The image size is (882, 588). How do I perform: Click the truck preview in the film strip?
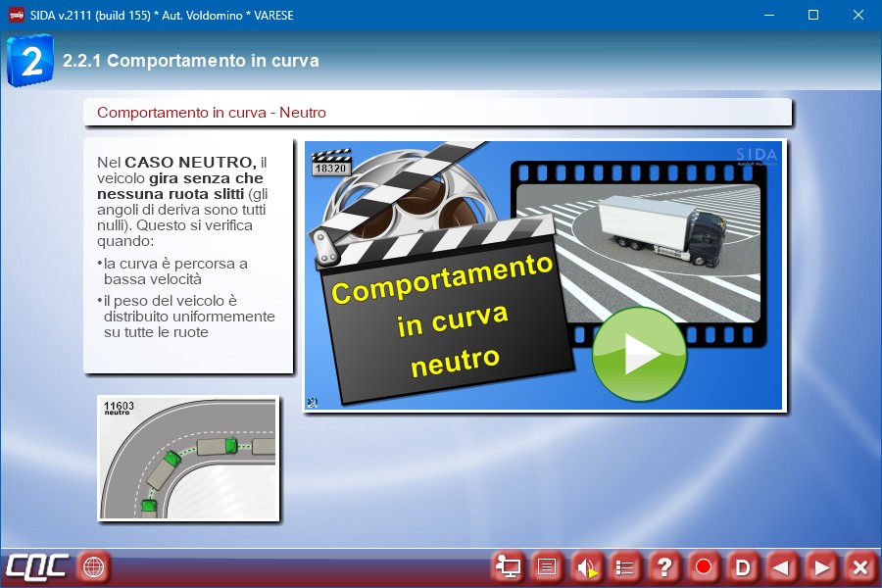pyautogui.click(x=637, y=230)
